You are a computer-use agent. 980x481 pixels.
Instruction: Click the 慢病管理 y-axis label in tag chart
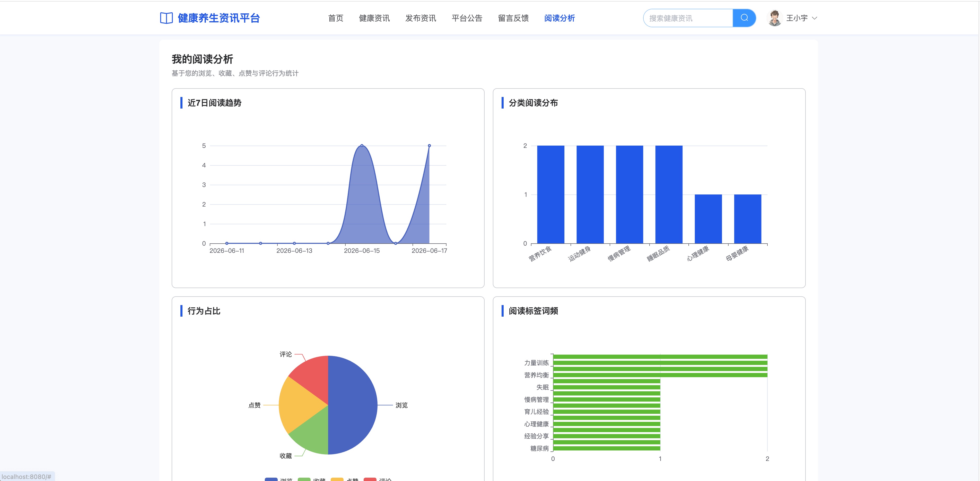tap(536, 399)
